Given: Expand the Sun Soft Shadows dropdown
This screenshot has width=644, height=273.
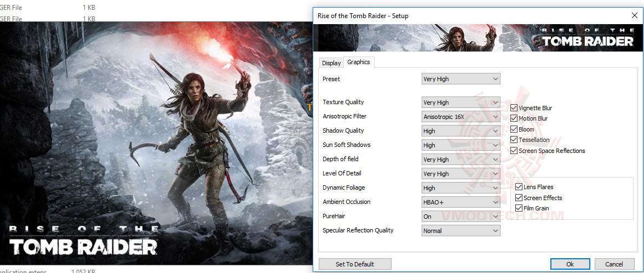Looking at the screenshot, I should [461, 145].
